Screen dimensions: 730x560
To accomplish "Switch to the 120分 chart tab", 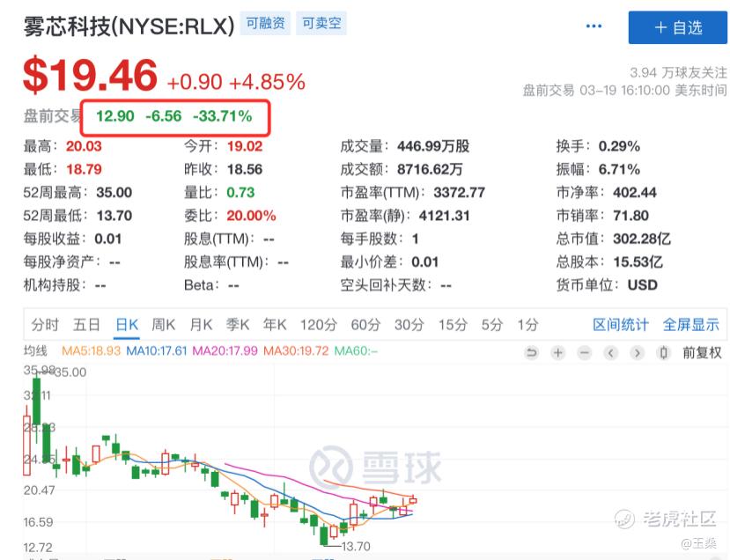I will tap(319, 324).
